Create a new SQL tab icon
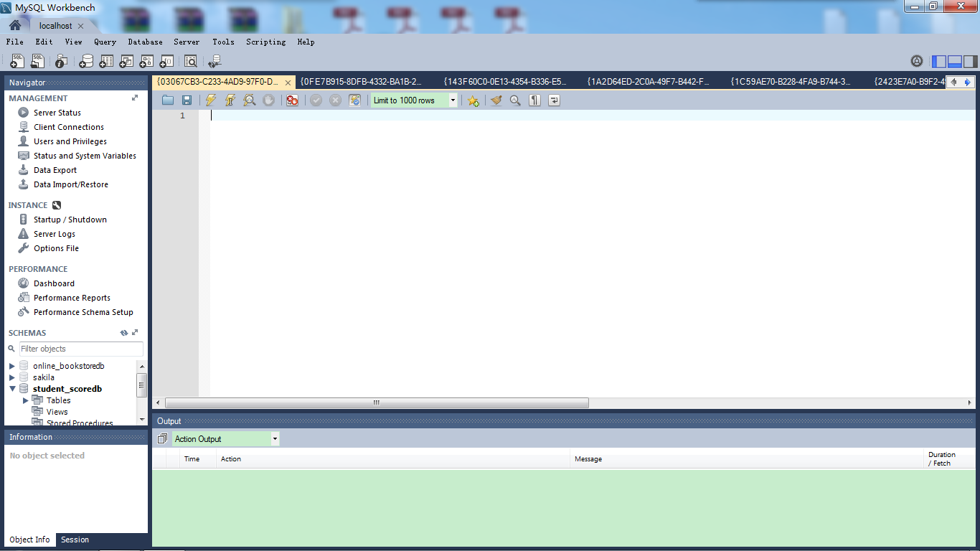 tap(17, 62)
